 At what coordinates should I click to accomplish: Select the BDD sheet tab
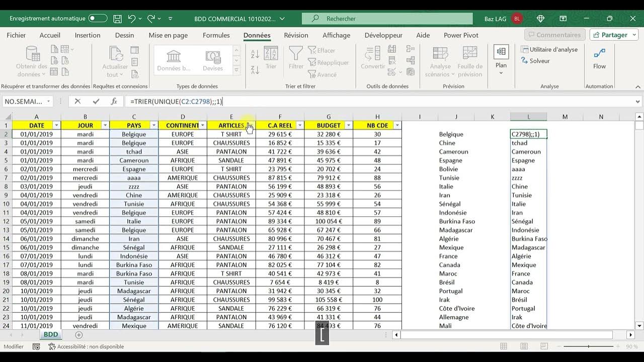[x=50, y=335]
